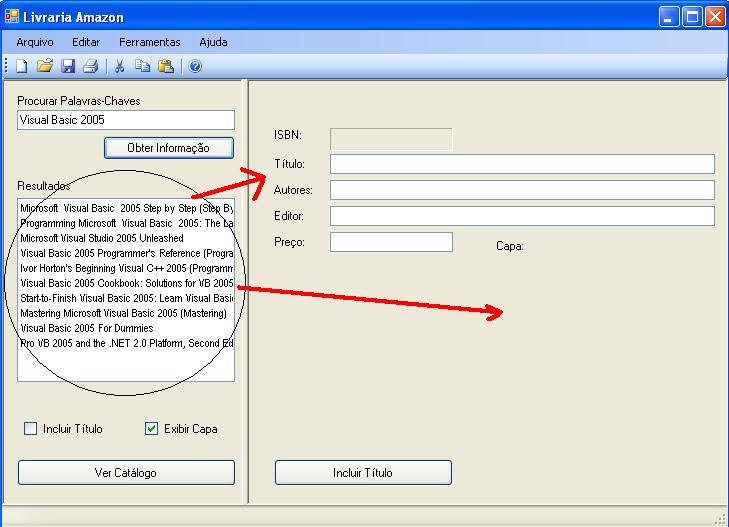Click the status bar size grip
The height and width of the screenshot is (527, 729).
tap(720, 520)
